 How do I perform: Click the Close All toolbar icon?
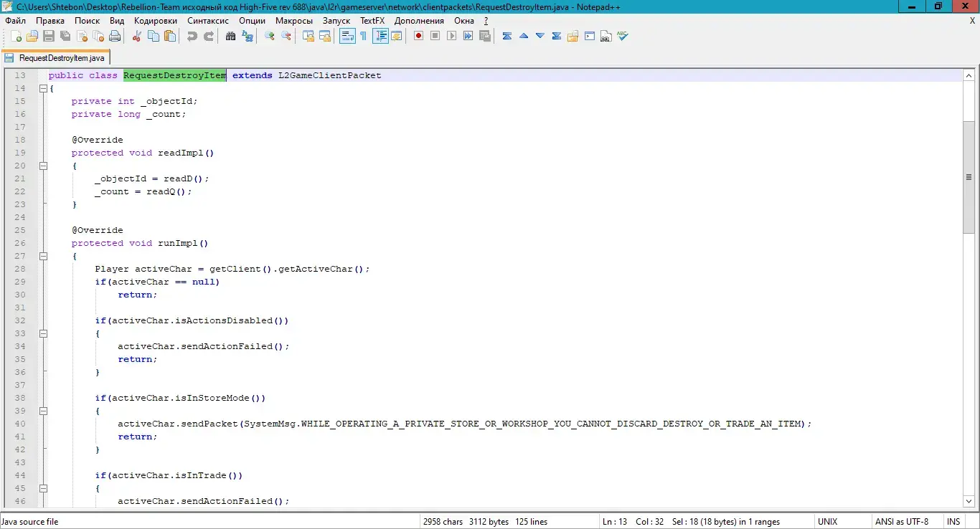(x=98, y=36)
